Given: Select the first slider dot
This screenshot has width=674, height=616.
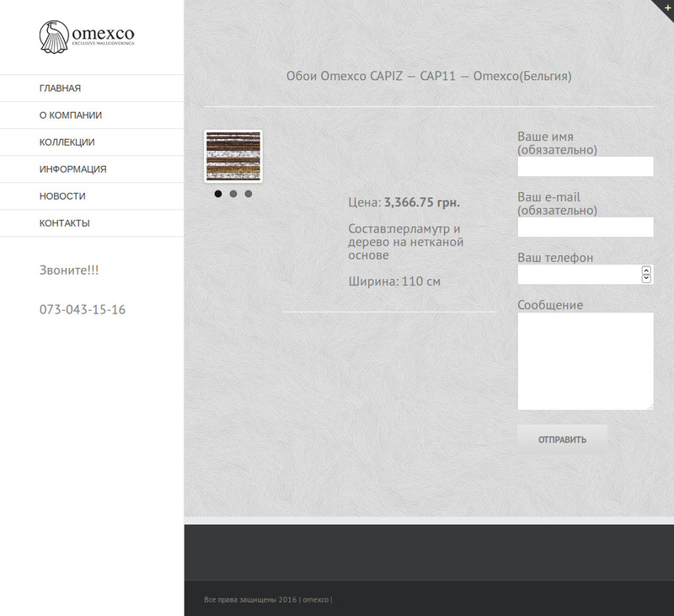Looking at the screenshot, I should [218, 194].
